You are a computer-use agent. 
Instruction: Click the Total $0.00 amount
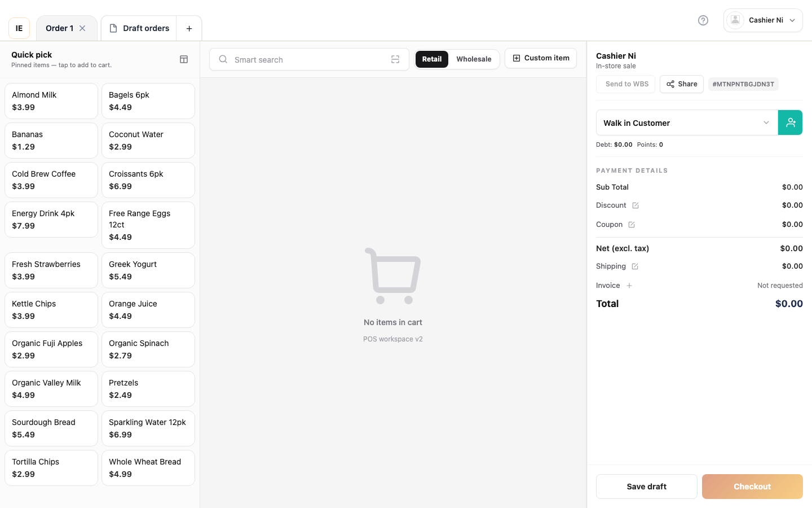click(x=789, y=304)
